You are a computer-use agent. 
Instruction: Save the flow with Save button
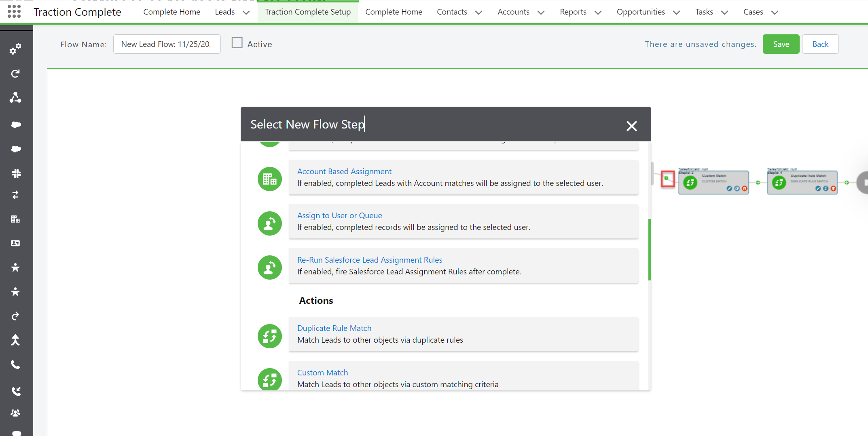tap(781, 44)
